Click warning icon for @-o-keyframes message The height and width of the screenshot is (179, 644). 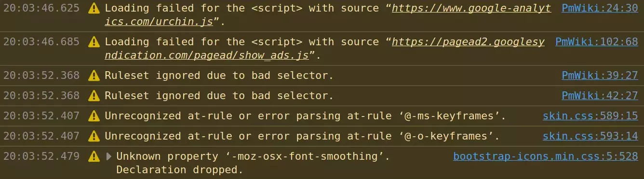(94, 136)
